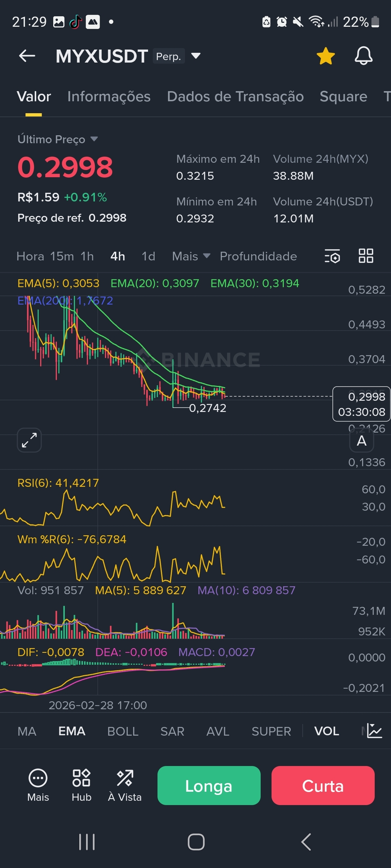Tap current price label 0,2998
The width and height of the screenshot is (391, 868).
[361, 404]
